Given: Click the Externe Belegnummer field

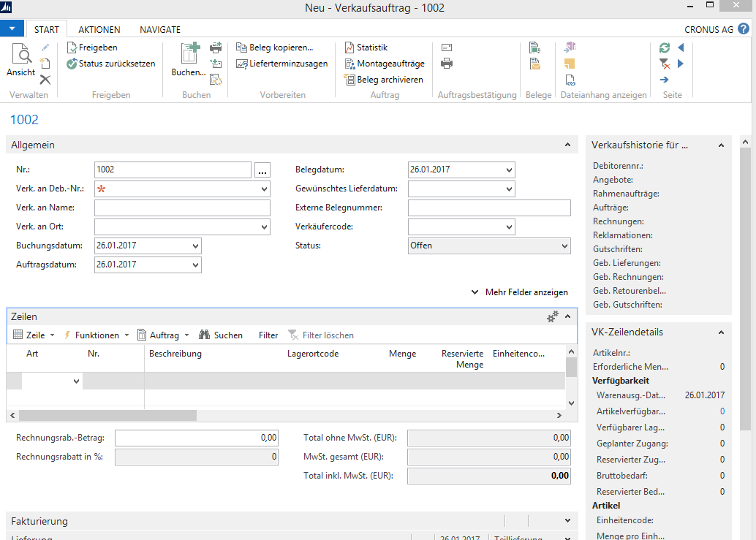Looking at the screenshot, I should click(489, 208).
